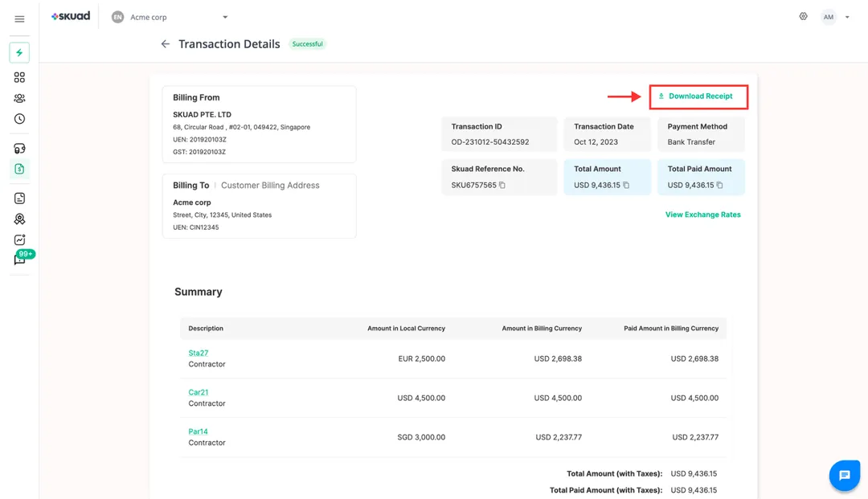Open contractor Par14 link

point(198,432)
